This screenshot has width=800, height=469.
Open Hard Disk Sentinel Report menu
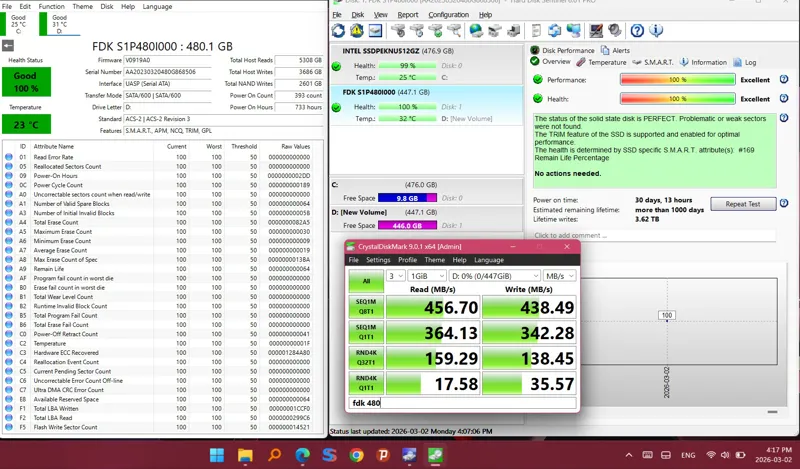click(x=408, y=15)
